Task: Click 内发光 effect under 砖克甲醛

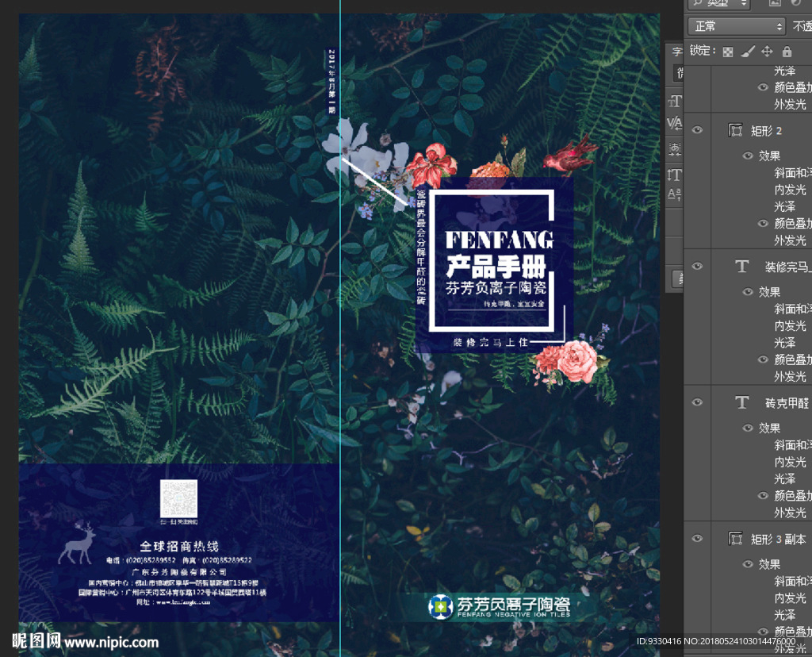Action: click(791, 462)
